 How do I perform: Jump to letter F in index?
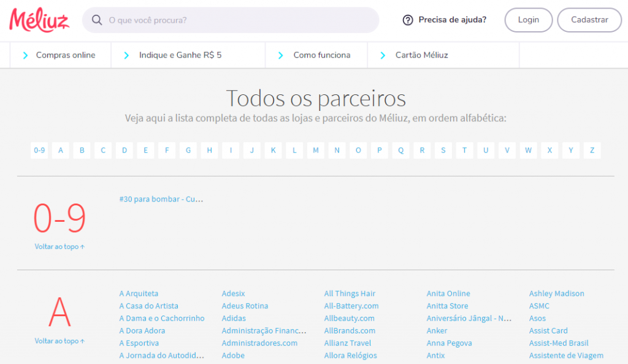point(167,150)
